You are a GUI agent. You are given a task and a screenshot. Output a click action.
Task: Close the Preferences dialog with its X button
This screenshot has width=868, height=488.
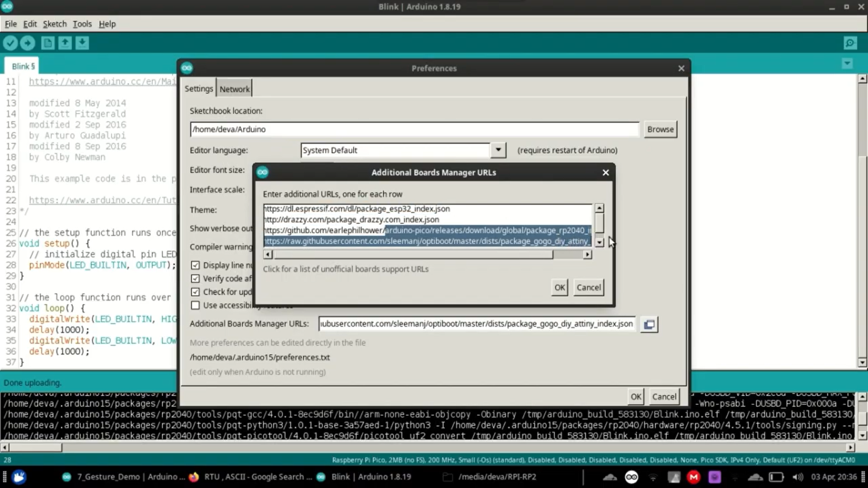point(681,68)
